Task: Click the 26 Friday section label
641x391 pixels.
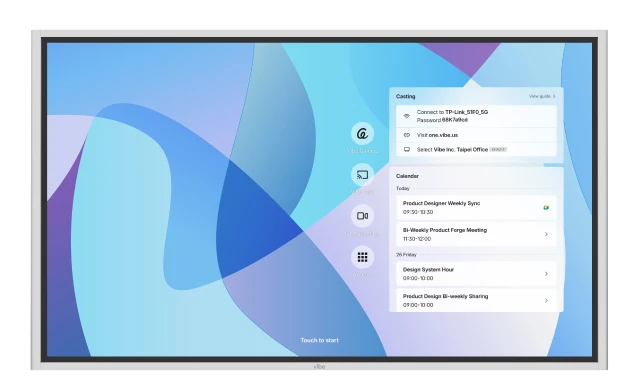Action: [x=406, y=255]
